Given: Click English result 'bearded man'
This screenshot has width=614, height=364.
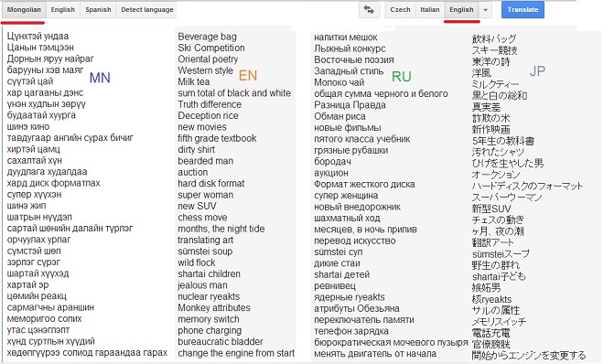Looking at the screenshot, I should [205, 161].
